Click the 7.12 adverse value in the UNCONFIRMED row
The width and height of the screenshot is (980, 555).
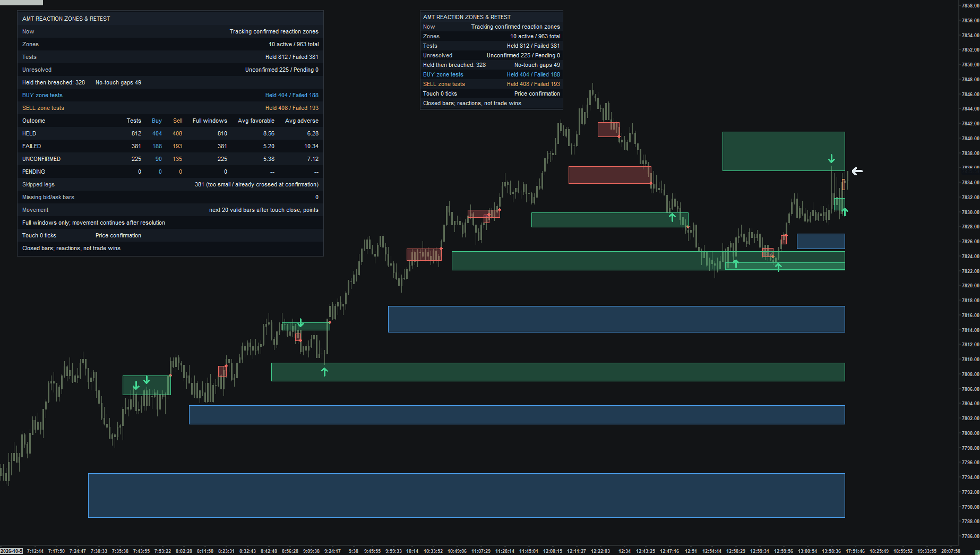pos(313,159)
